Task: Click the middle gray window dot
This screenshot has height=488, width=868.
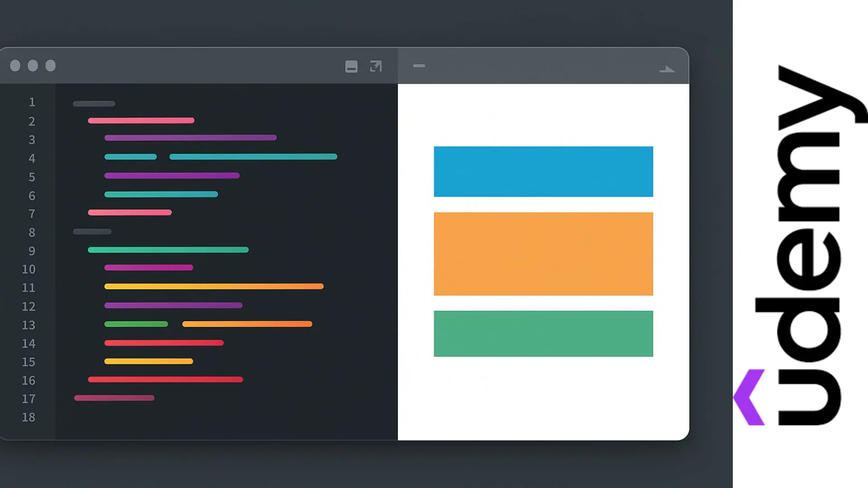Action: click(33, 66)
